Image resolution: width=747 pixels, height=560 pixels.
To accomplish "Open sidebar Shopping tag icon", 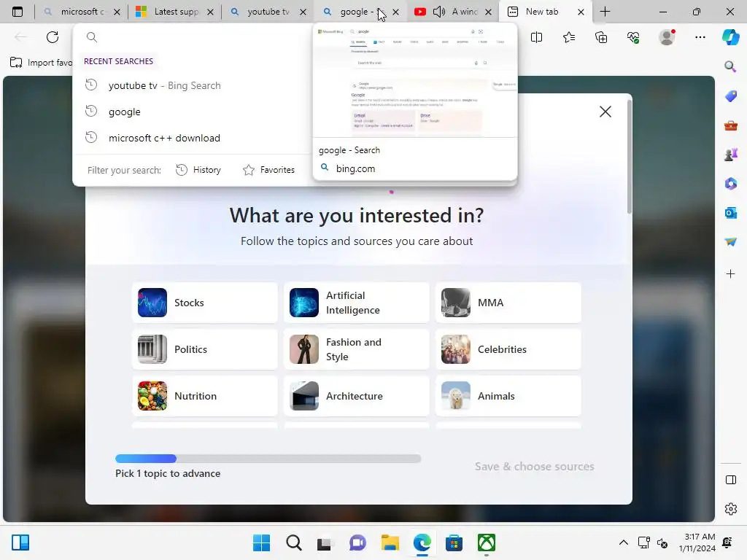I will [x=730, y=96].
